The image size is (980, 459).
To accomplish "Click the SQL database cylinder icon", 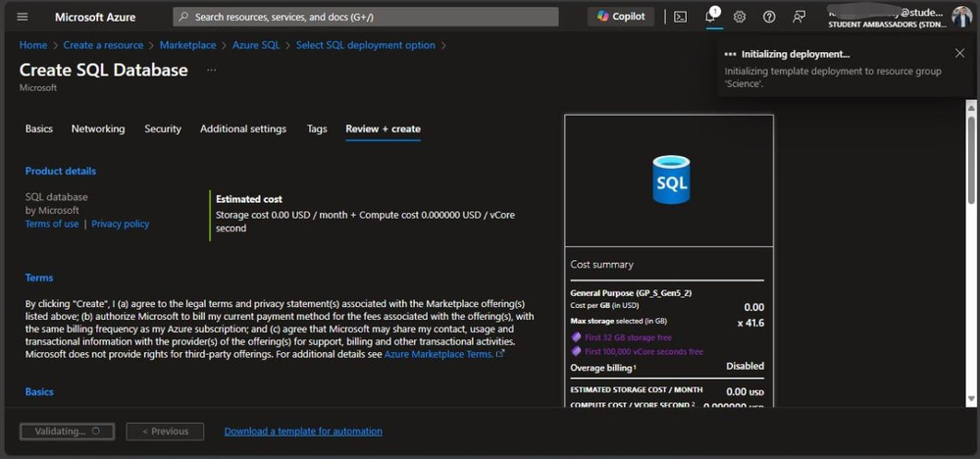I will click(x=671, y=179).
